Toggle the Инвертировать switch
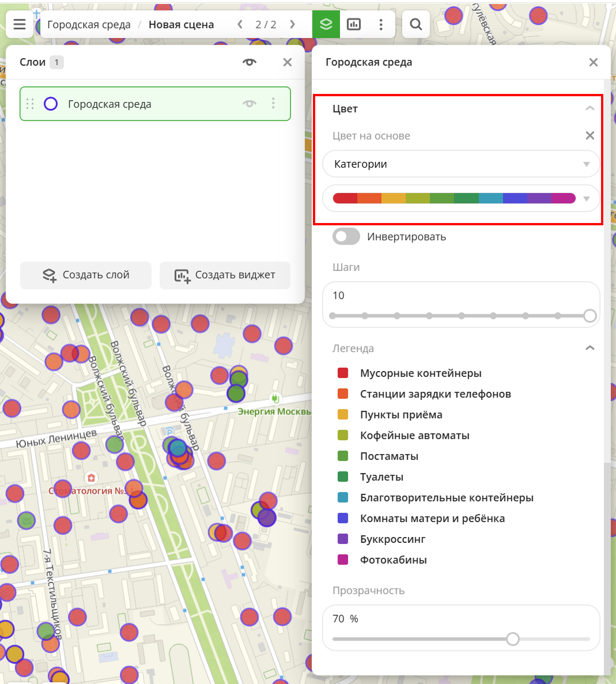The height and width of the screenshot is (684, 616). pos(346,237)
